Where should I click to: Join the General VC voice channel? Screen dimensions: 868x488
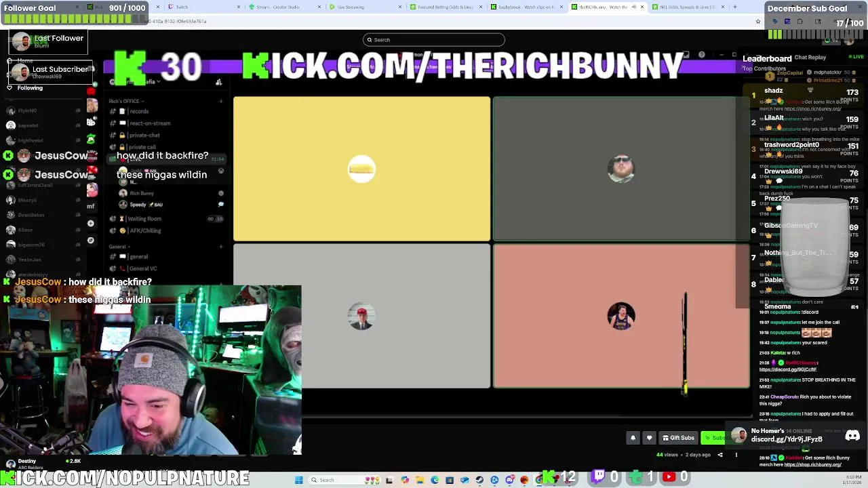coord(142,269)
